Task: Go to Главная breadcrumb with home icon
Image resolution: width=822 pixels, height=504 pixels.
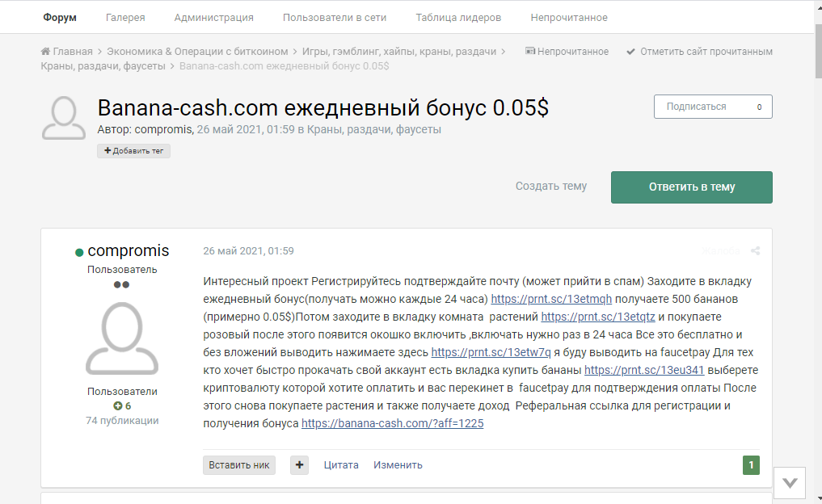Action: [66, 52]
